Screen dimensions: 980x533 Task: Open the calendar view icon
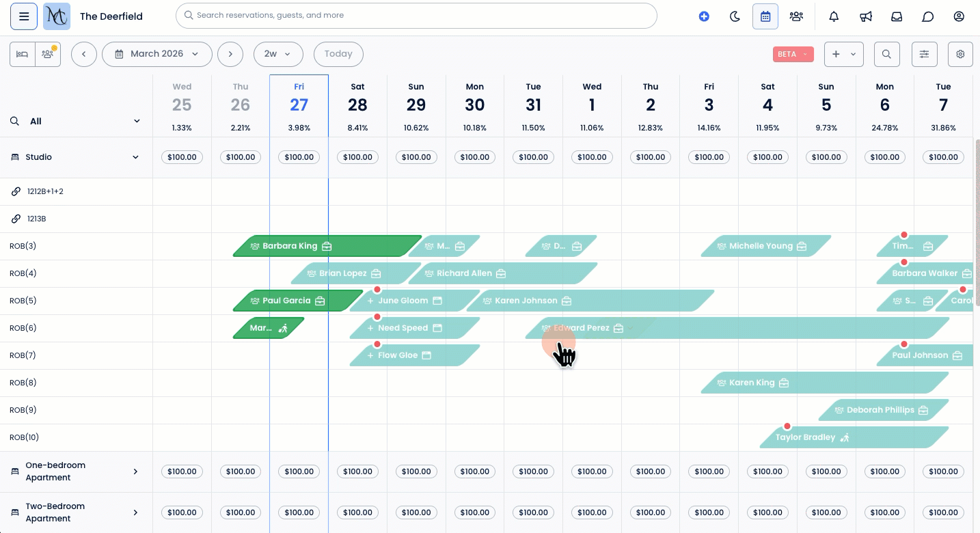coord(765,16)
